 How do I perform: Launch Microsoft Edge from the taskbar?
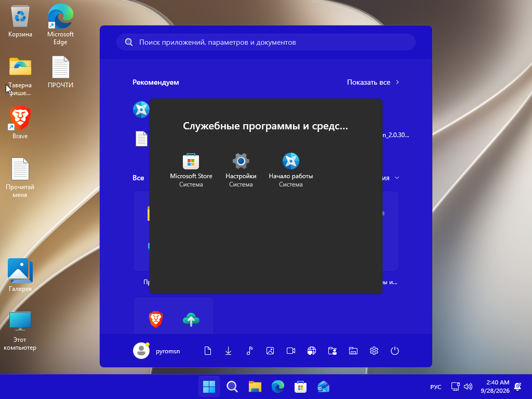278,387
